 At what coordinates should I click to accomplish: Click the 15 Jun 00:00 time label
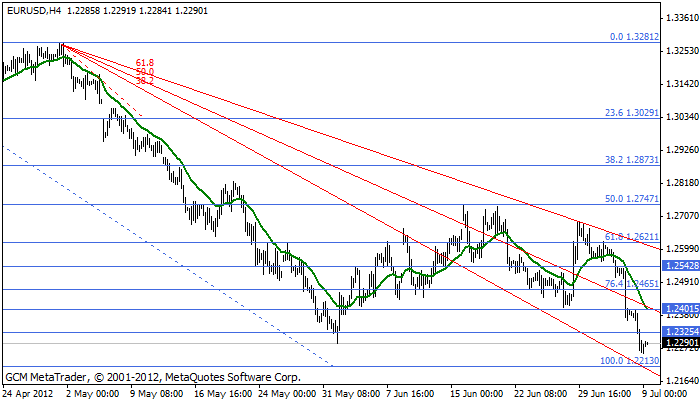point(477,394)
